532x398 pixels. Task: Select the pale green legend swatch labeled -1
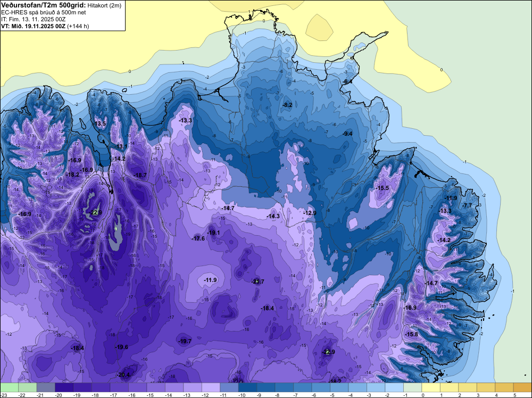[x=413, y=387]
